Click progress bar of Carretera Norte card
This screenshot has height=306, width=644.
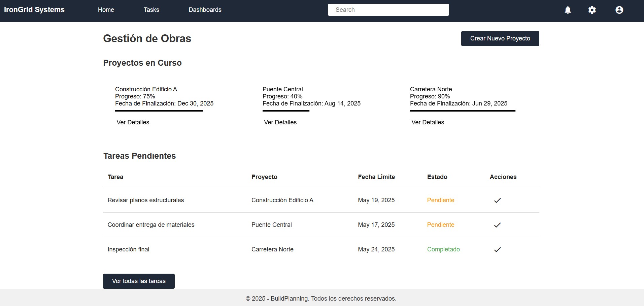[x=463, y=111]
